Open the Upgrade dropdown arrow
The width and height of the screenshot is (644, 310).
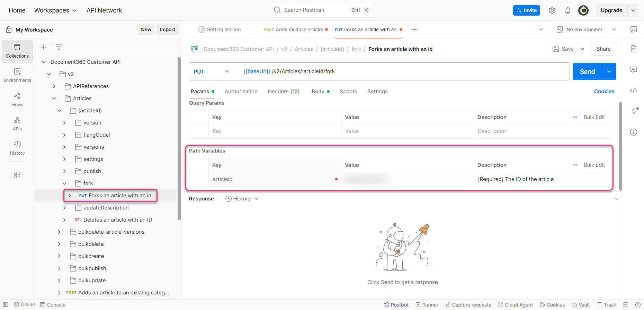(633, 10)
